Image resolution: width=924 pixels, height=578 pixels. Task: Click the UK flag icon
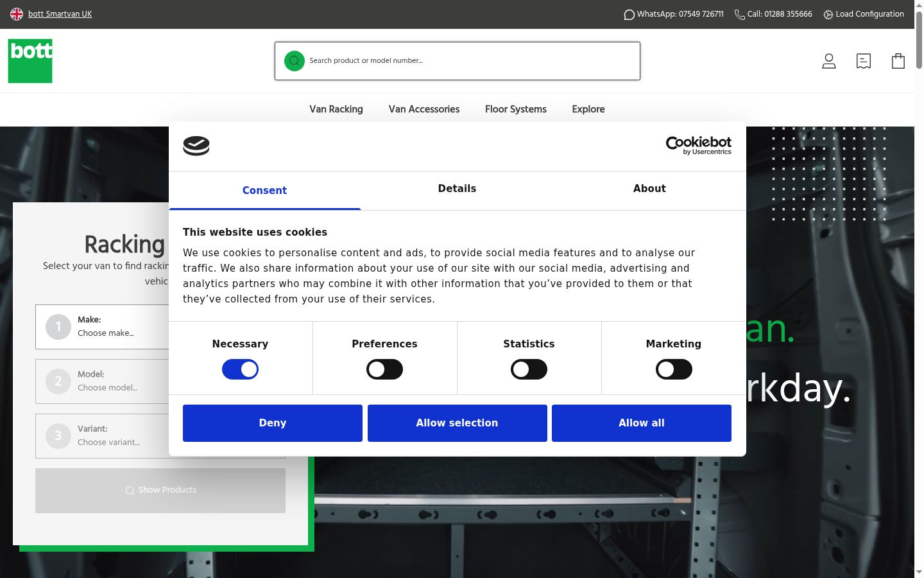[x=17, y=14]
